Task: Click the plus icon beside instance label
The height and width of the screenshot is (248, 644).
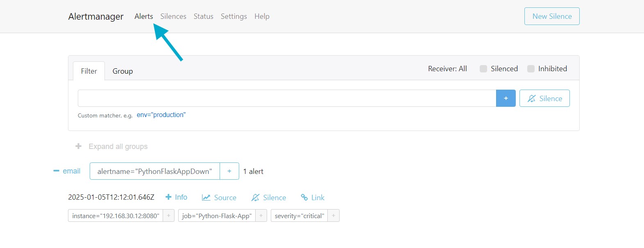Action: point(168,216)
